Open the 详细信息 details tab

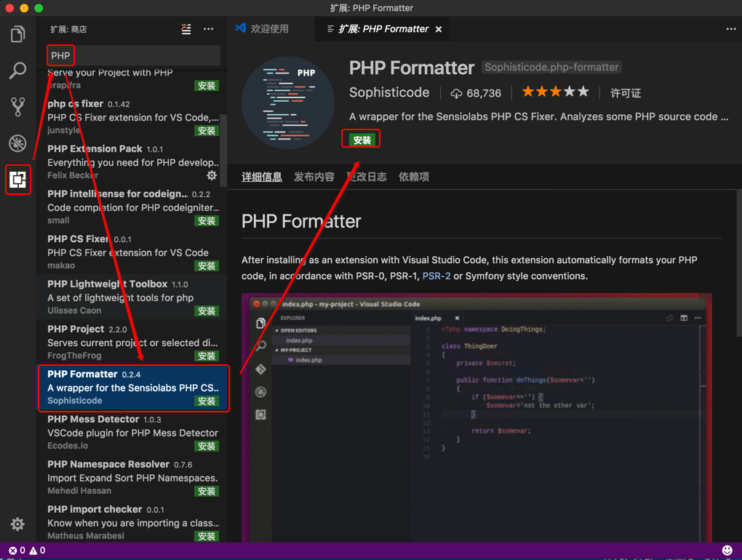click(262, 177)
